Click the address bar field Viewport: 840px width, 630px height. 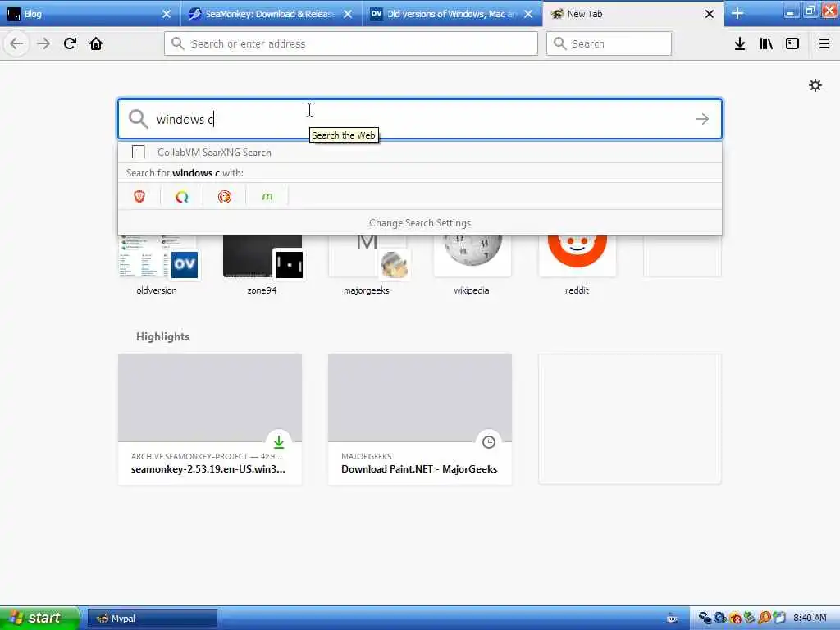click(x=351, y=43)
